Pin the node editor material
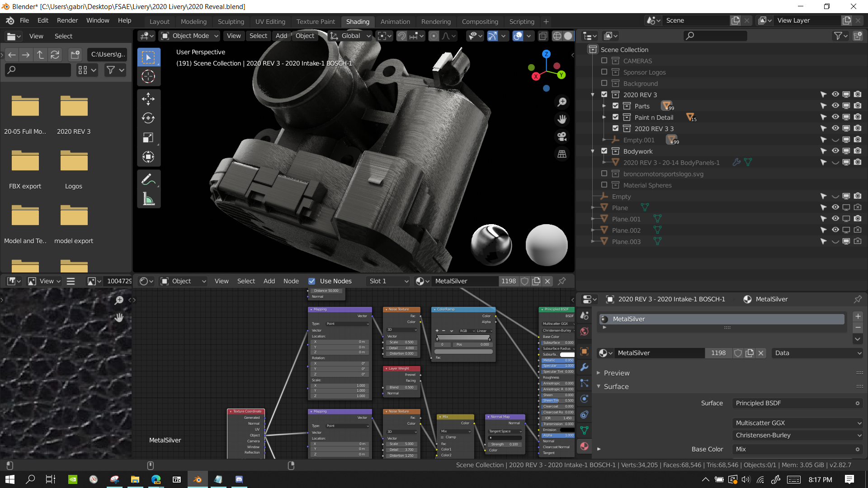The width and height of the screenshot is (868, 488). pos(562,281)
